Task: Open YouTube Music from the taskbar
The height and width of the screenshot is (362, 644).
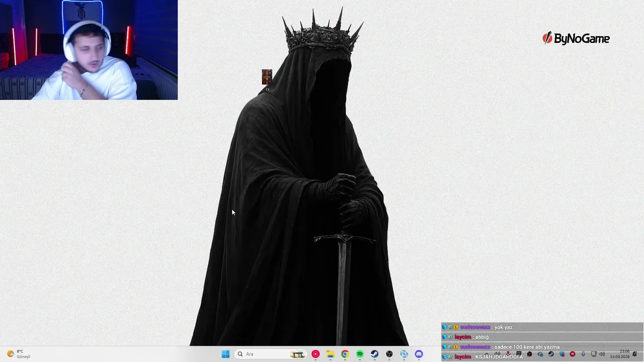Action: click(315, 354)
